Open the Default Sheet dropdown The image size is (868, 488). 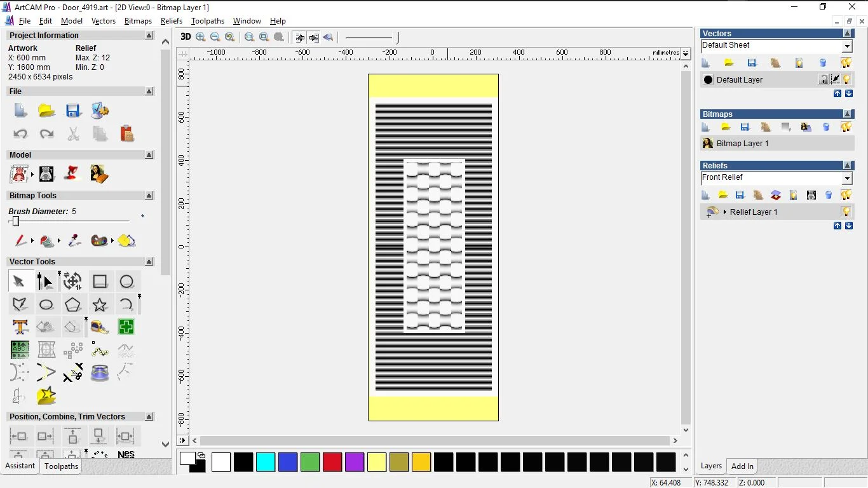[x=847, y=46]
